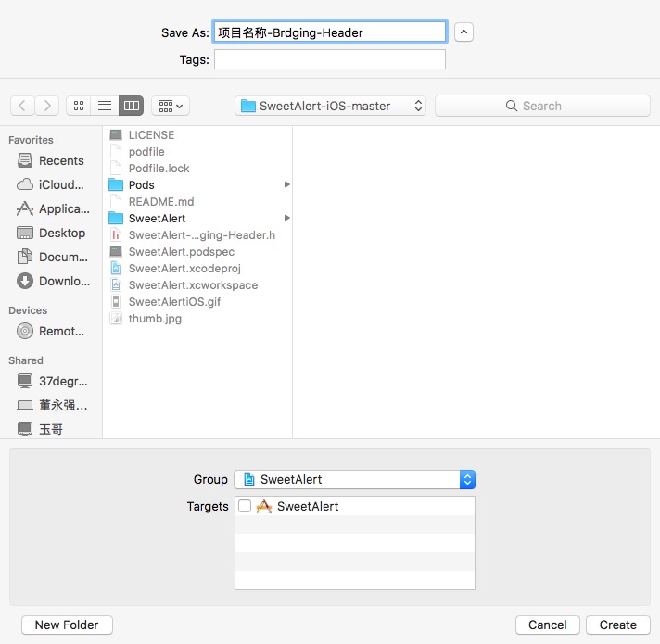The image size is (660, 644).
Task: Open Downloads in the sidebar
Action: (53, 281)
